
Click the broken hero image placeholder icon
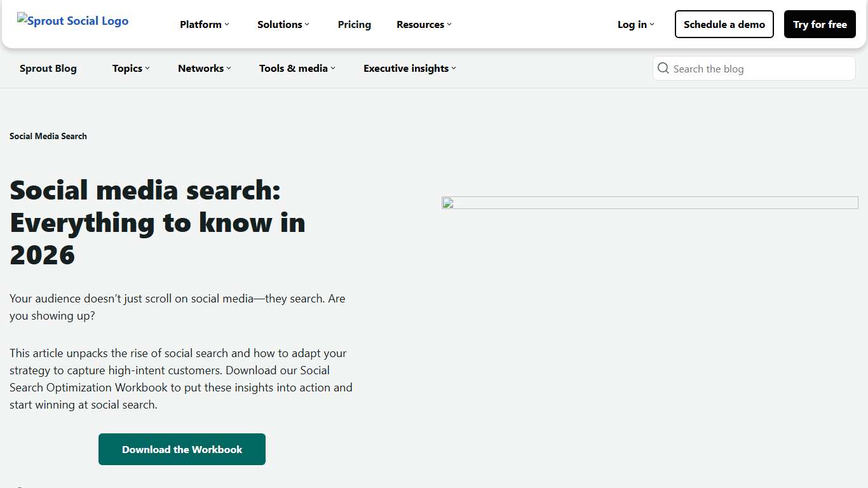[x=447, y=203]
